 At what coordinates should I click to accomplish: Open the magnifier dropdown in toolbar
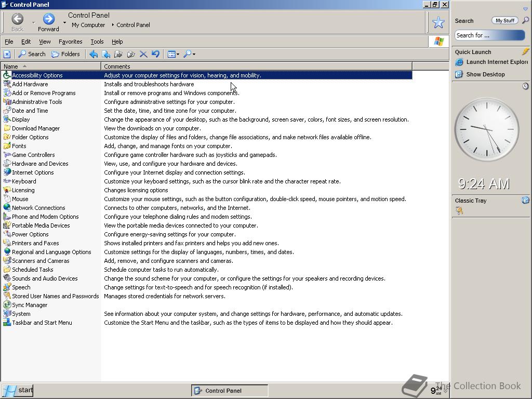tap(189, 54)
